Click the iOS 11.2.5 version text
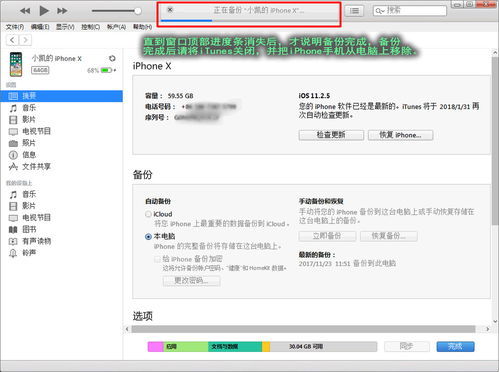The height and width of the screenshot is (372, 499). (314, 96)
